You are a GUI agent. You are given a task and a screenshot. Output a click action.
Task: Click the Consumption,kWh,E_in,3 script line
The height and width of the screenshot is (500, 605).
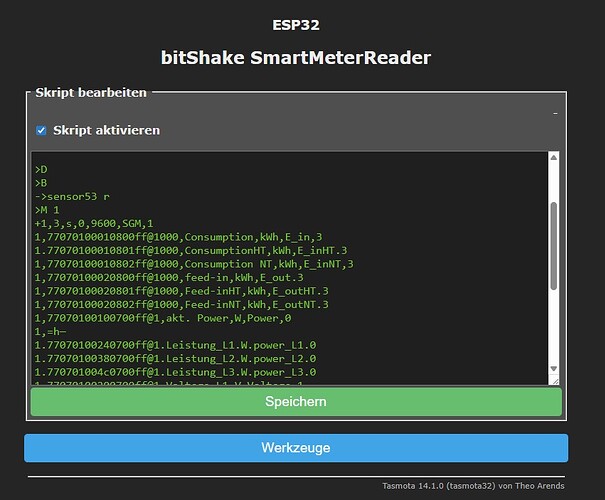click(178, 237)
